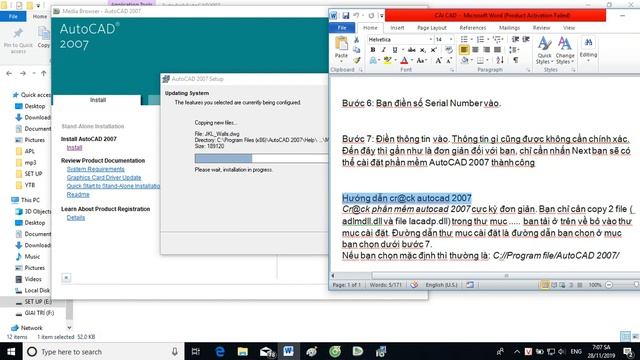Open the Quick Styles gallery
Image resolution: width=640 pixels, height=360 pixels.
(544, 50)
